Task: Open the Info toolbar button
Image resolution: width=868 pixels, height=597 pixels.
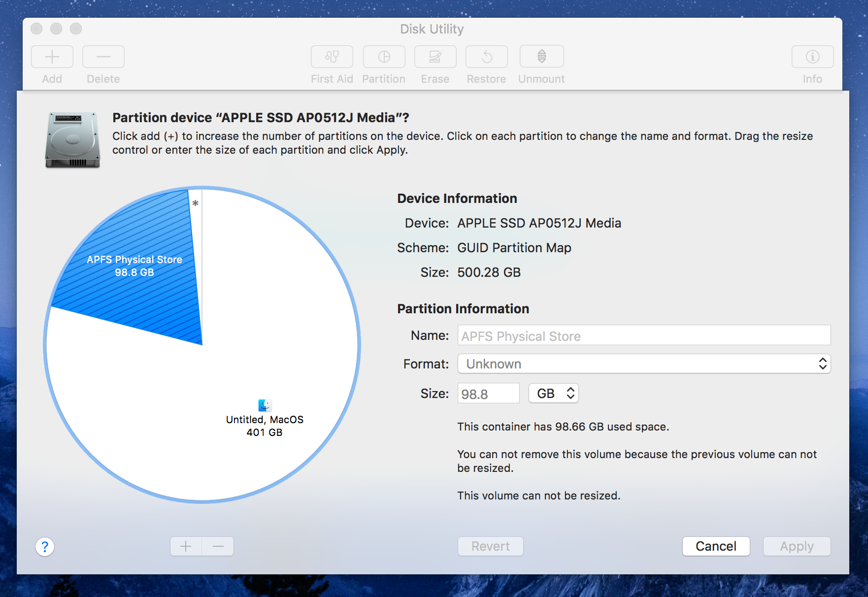Action: pyautogui.click(x=813, y=57)
